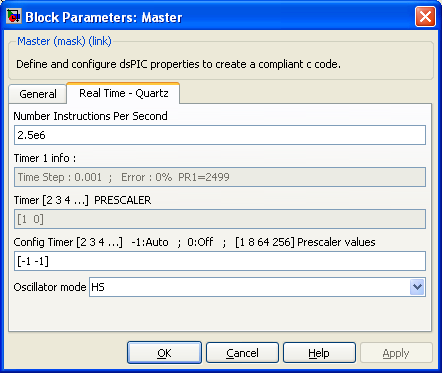The height and width of the screenshot is (373, 442).
Task: Click the Config Timer input field
Action: (x=220, y=261)
